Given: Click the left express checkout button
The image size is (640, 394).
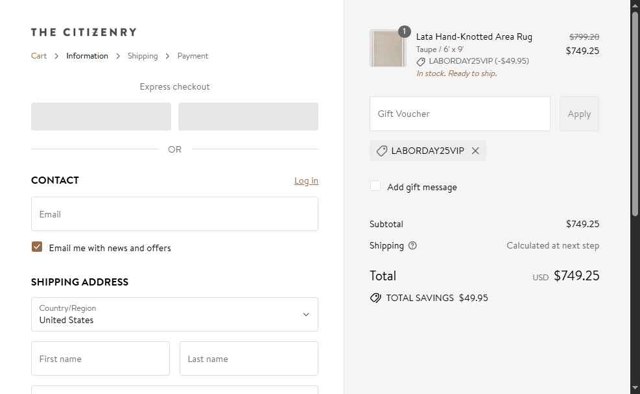Looking at the screenshot, I should click(101, 116).
